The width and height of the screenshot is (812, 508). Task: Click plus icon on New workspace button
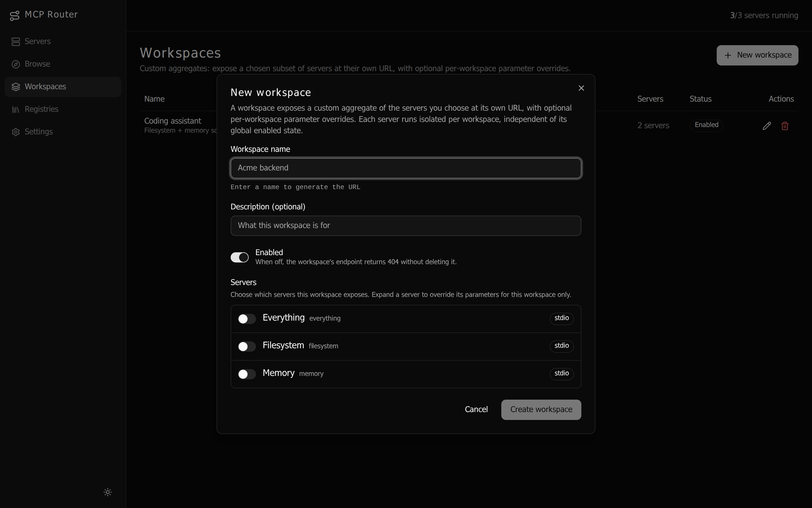tap(728, 55)
